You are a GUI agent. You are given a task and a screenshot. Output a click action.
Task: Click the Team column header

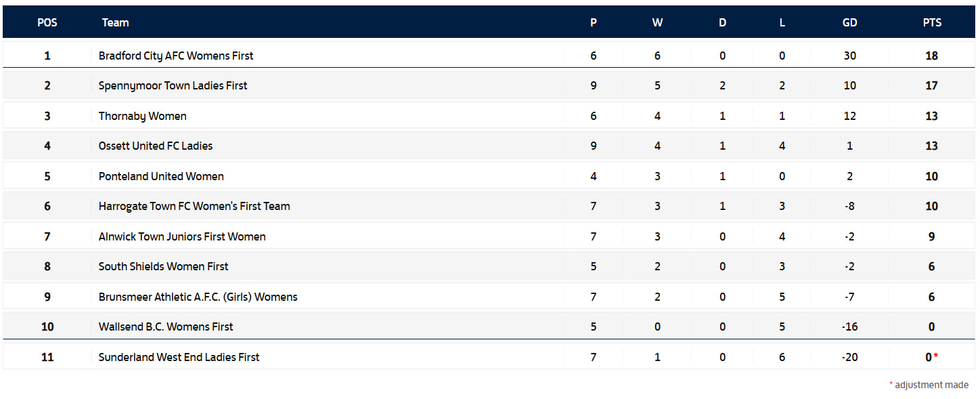(x=115, y=22)
